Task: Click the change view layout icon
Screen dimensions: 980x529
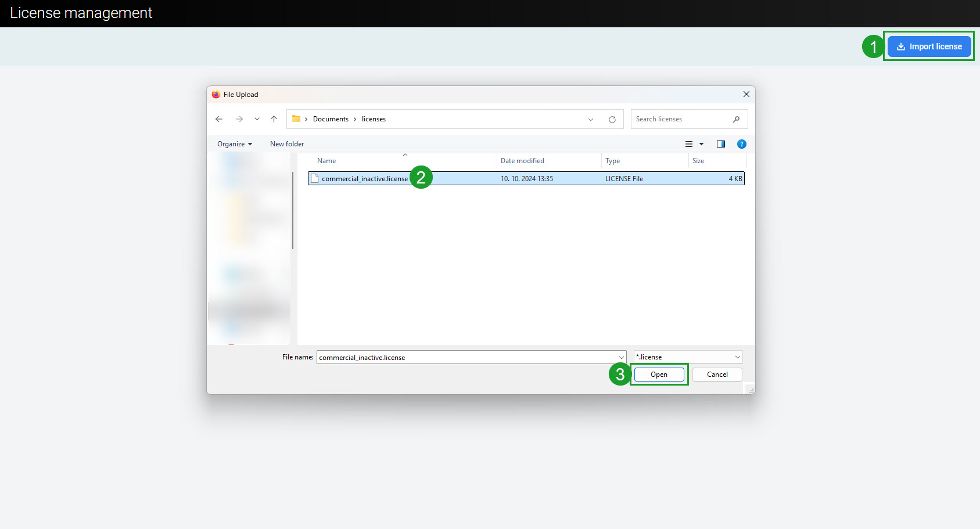Action: point(689,144)
